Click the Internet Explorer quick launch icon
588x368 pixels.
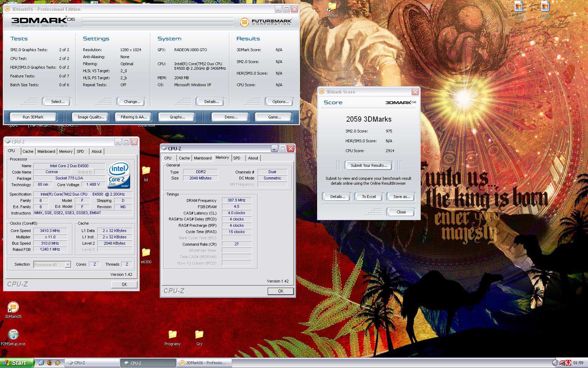point(41,363)
